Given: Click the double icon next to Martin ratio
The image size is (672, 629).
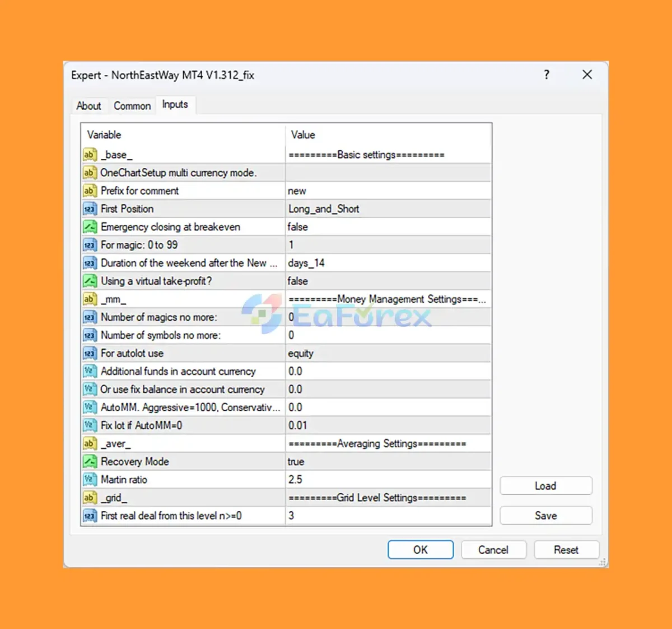Looking at the screenshot, I should pyautogui.click(x=90, y=480).
